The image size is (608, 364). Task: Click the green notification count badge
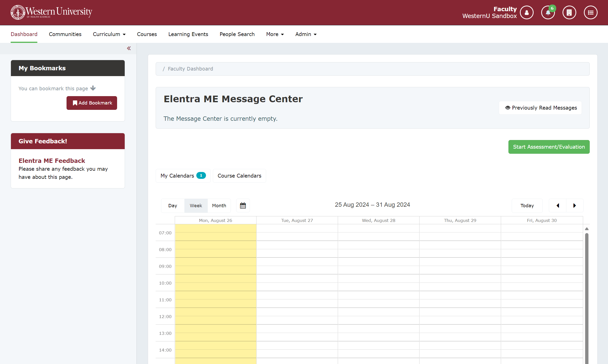pyautogui.click(x=552, y=8)
